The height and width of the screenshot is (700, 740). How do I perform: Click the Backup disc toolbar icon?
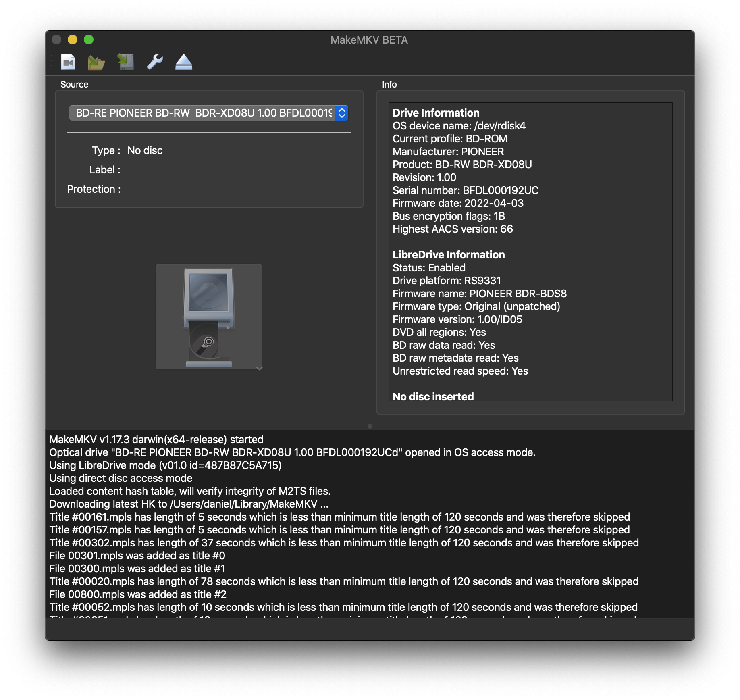125,62
